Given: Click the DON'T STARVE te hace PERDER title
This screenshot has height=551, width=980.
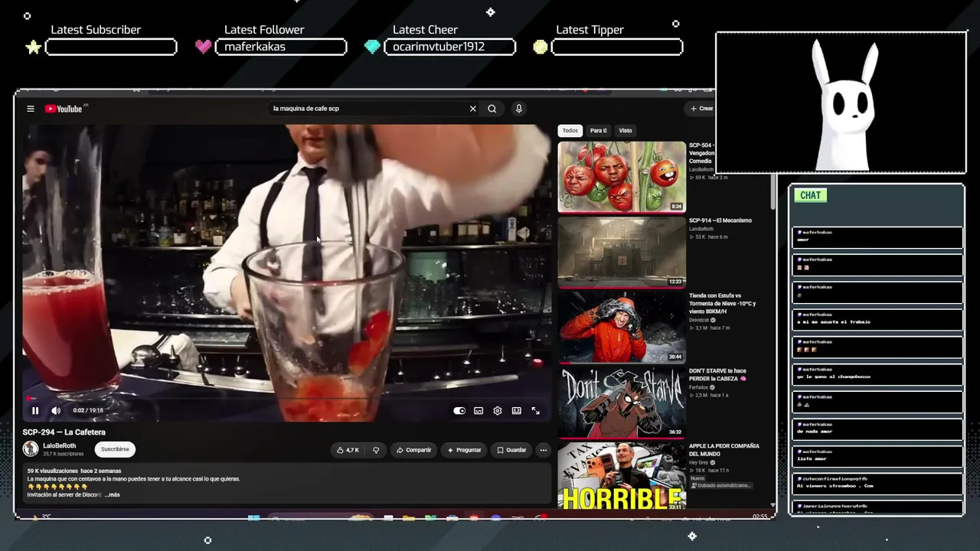Looking at the screenshot, I should (x=717, y=375).
